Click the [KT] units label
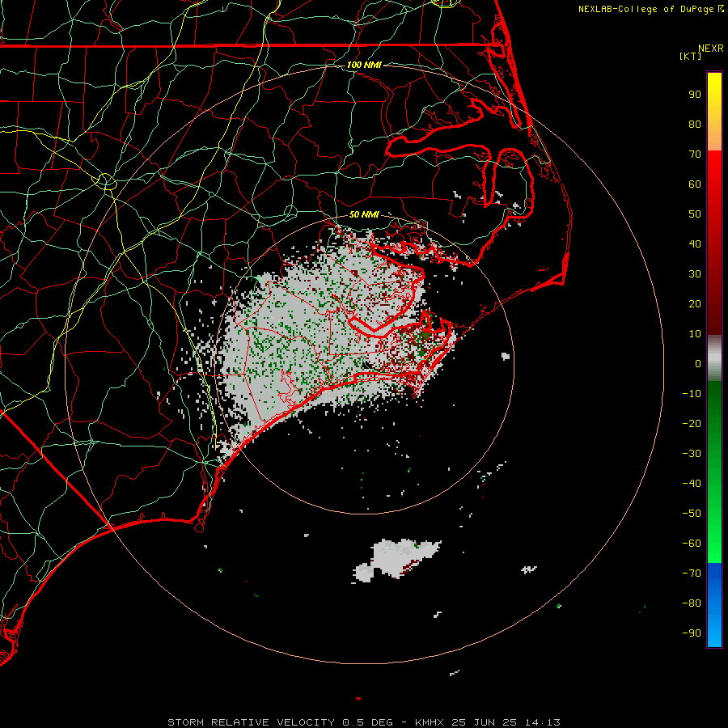Screen dimensions: 728x728 tap(691, 56)
